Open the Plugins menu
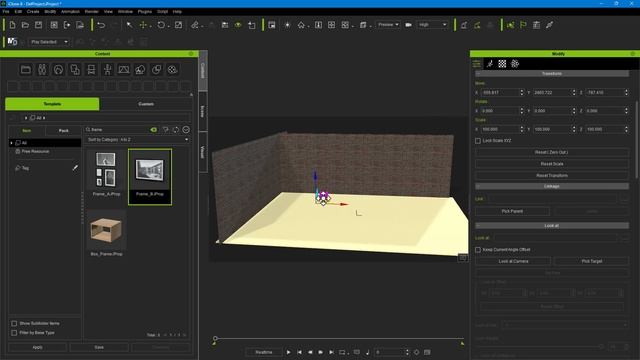 click(x=145, y=11)
